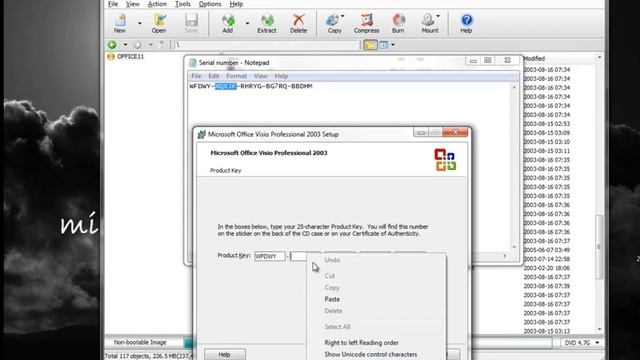
Task: Click the date 2003-08-15 02:53 entry
Action: (x=547, y=124)
